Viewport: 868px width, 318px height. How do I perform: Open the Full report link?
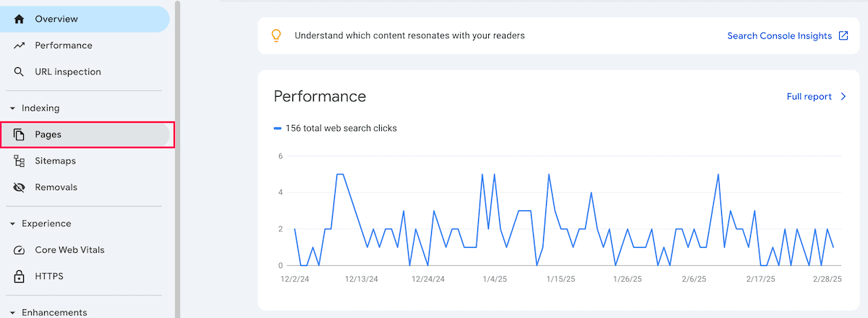[809, 97]
